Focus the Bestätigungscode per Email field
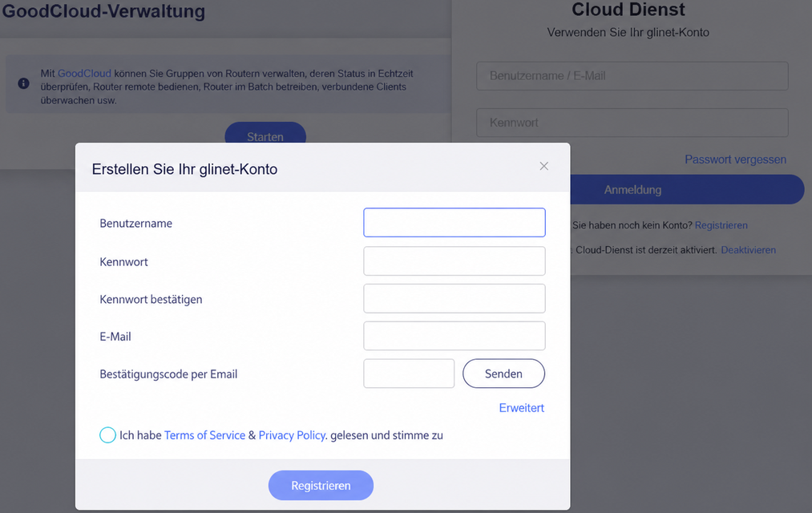Image resolution: width=812 pixels, height=513 pixels. 409,374
